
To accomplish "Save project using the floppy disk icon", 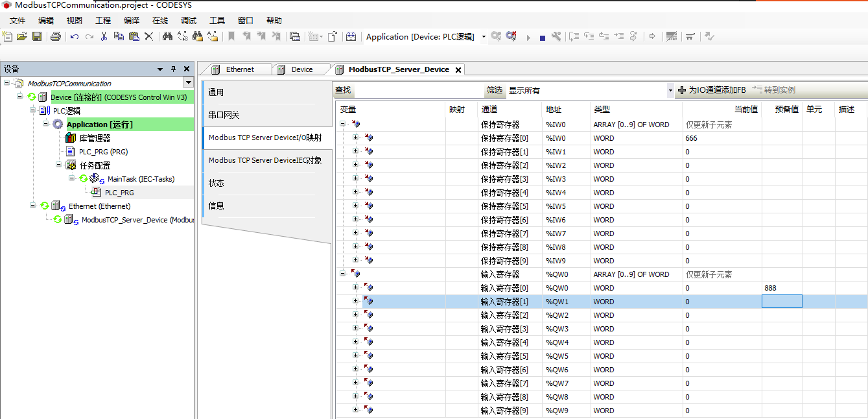I will pyautogui.click(x=37, y=36).
